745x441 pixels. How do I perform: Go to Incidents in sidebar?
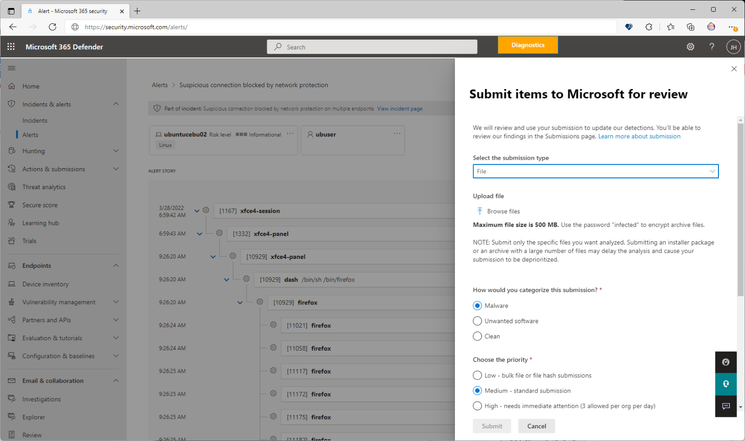pos(35,120)
